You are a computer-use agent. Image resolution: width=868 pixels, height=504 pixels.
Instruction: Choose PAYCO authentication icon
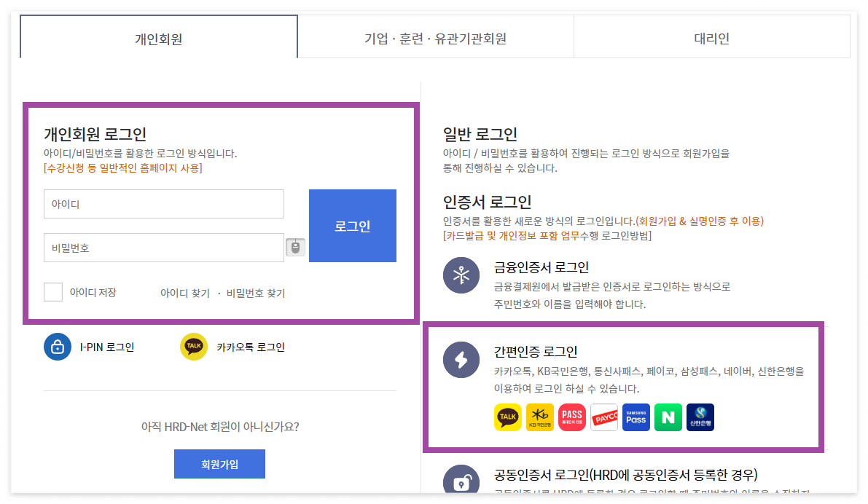[604, 417]
